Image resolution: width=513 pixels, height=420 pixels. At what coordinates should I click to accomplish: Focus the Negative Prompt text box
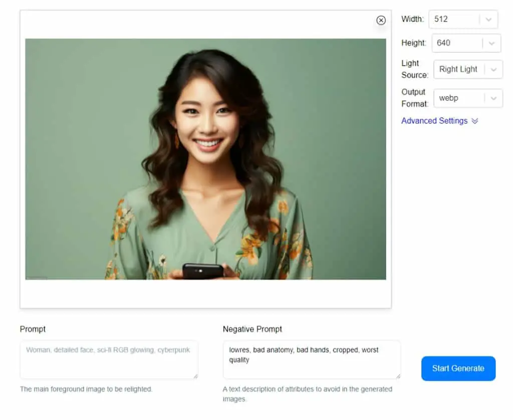(312, 360)
